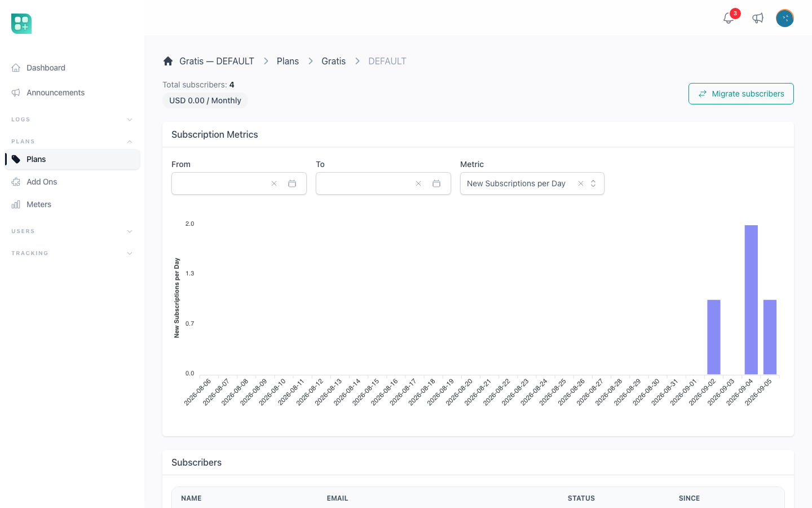Open Meters in the sidebar

[72, 204]
